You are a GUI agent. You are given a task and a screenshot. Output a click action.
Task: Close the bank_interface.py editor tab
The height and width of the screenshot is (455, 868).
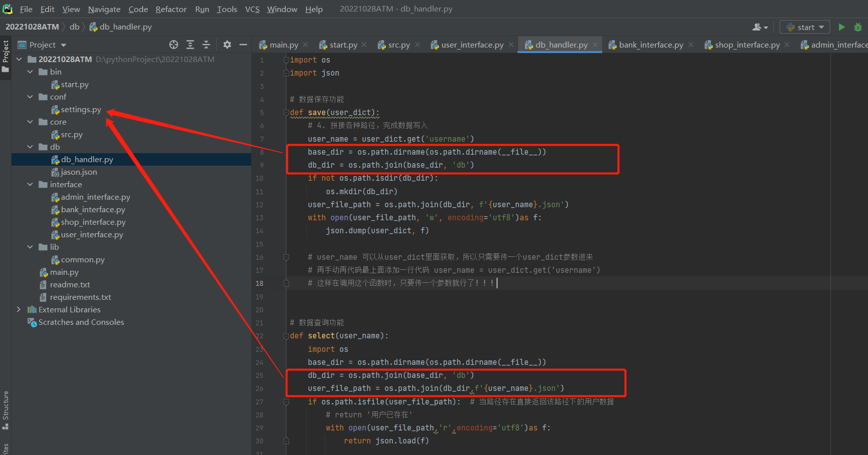coord(691,45)
